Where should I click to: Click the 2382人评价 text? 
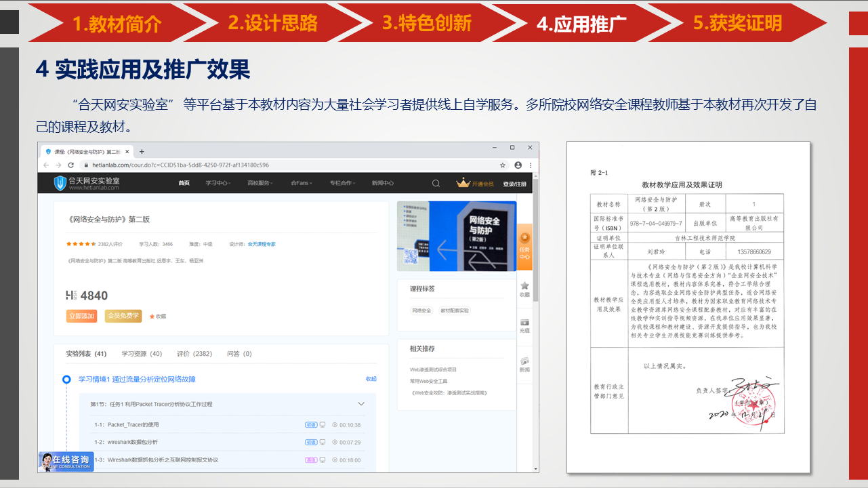pyautogui.click(x=110, y=244)
